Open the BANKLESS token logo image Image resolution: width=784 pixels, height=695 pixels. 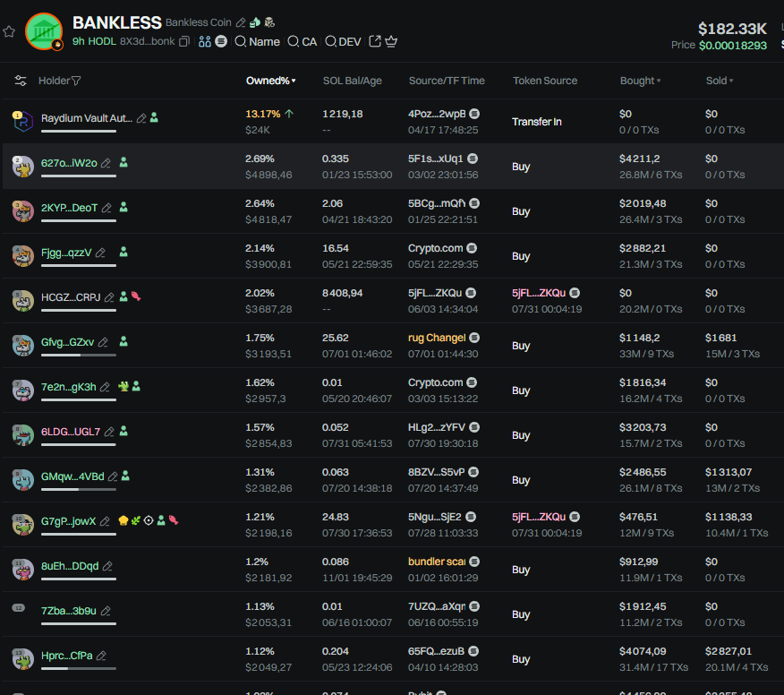coord(44,31)
